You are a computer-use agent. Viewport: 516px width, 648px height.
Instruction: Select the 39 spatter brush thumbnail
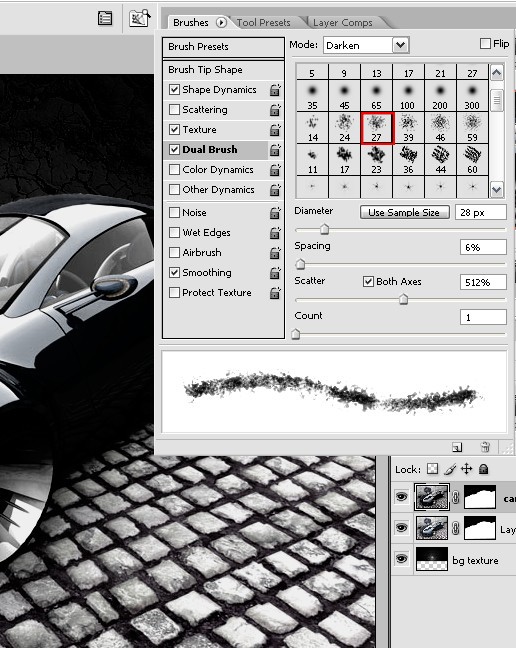click(409, 128)
